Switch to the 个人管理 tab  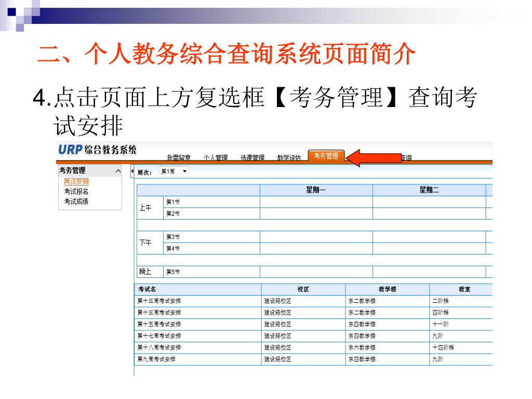216,157
